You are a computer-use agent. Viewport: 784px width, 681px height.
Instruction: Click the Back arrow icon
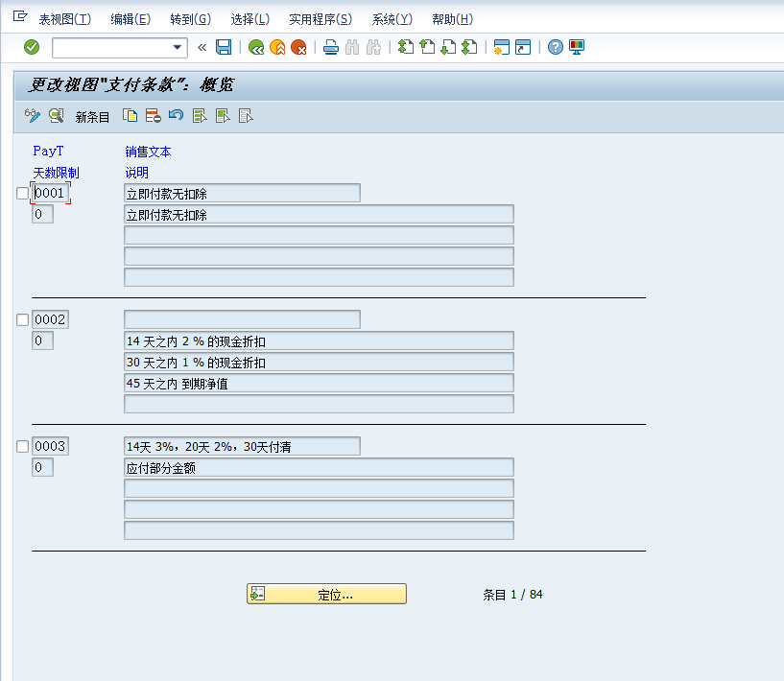click(256, 47)
